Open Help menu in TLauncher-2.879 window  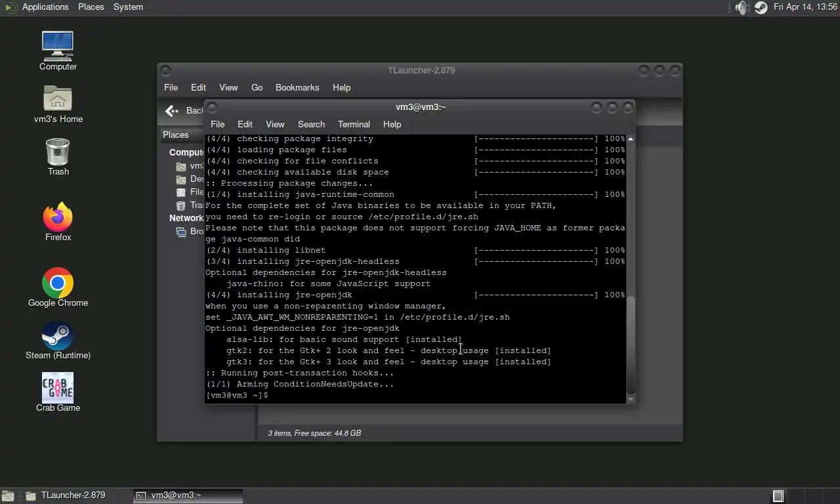[x=341, y=87]
